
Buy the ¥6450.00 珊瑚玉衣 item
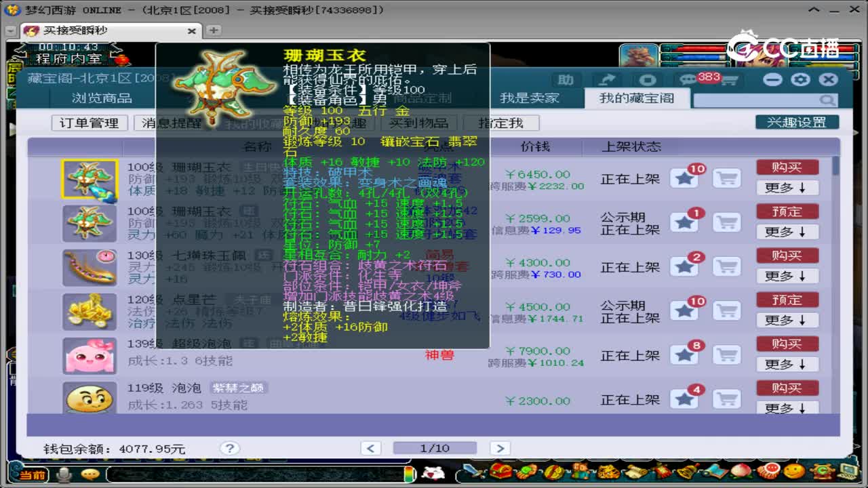787,167
